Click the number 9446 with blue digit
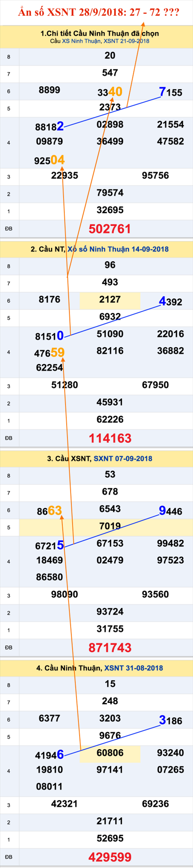This screenshot has width=193, height=868. click(x=170, y=511)
